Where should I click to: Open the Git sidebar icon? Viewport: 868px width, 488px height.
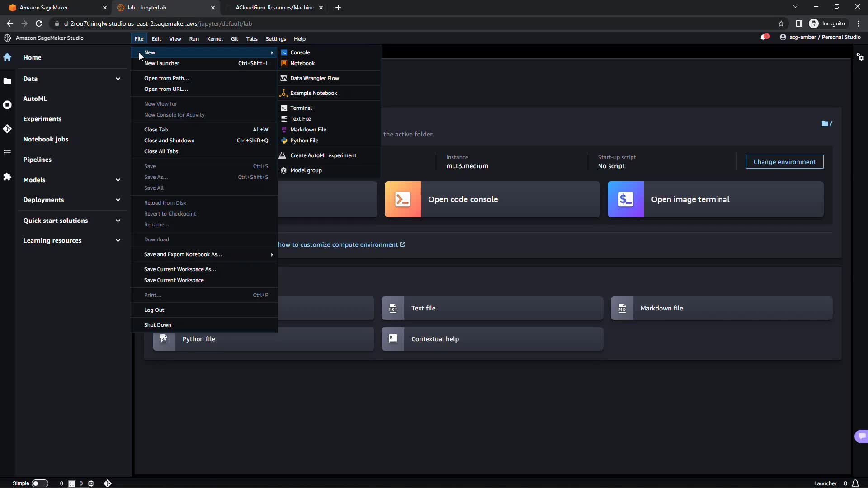[x=7, y=129]
